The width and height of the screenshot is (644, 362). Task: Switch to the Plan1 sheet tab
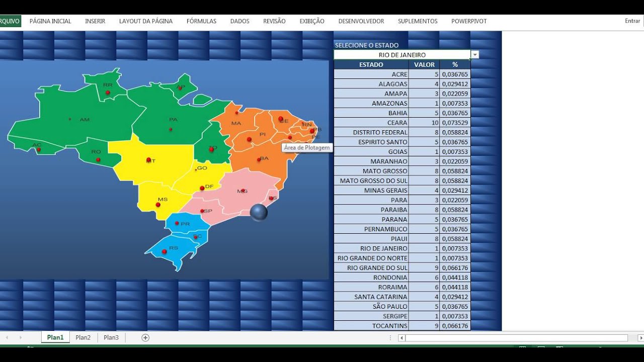pyautogui.click(x=55, y=337)
